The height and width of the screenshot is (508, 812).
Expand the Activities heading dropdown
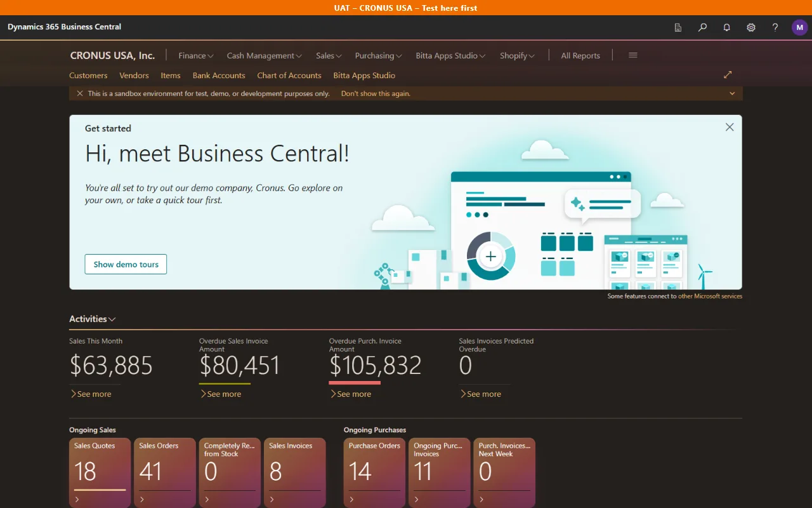pyautogui.click(x=93, y=319)
